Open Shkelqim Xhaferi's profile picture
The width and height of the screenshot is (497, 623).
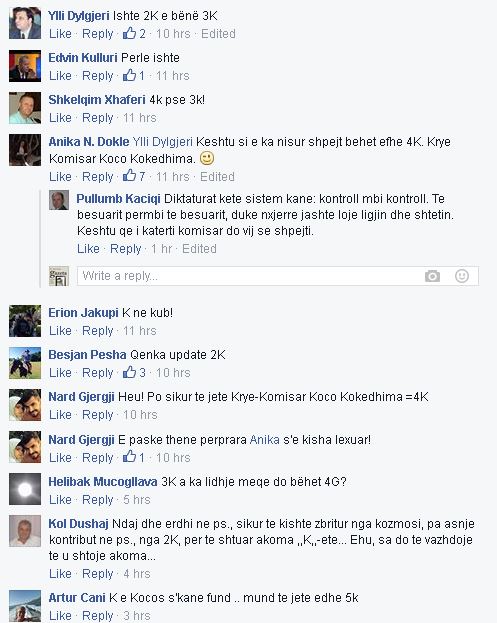tap(25, 108)
